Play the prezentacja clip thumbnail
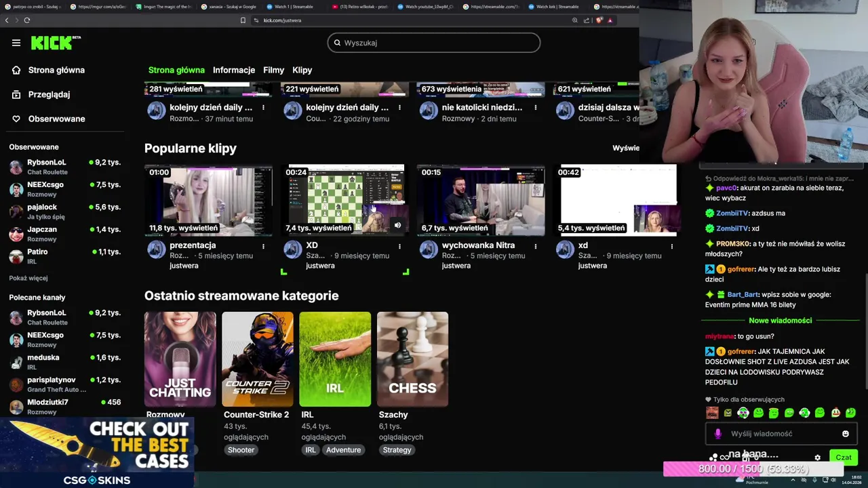 point(208,201)
